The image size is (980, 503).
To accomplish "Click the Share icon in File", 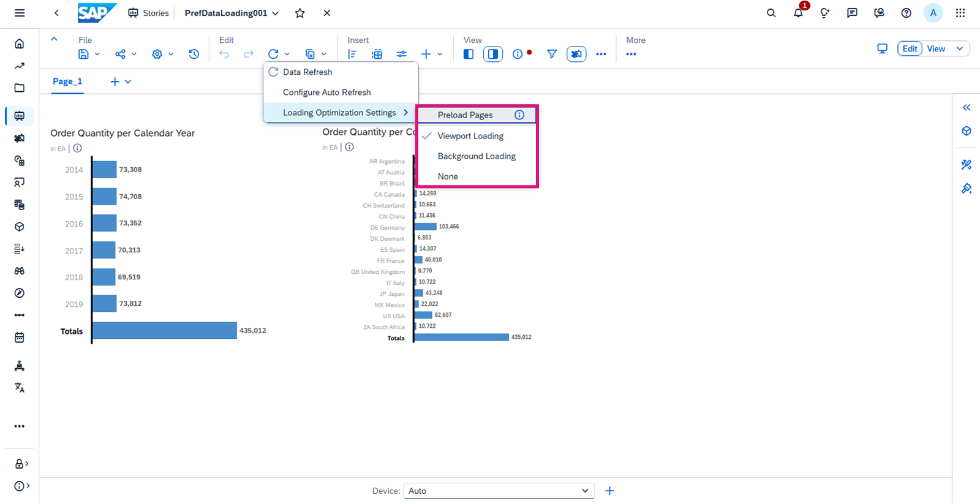I will coord(120,54).
